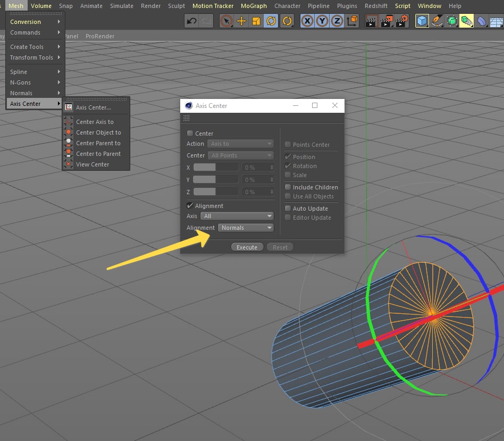This screenshot has height=441, width=504.
Task: Toggle the Scale checkbox
Action: click(288, 174)
